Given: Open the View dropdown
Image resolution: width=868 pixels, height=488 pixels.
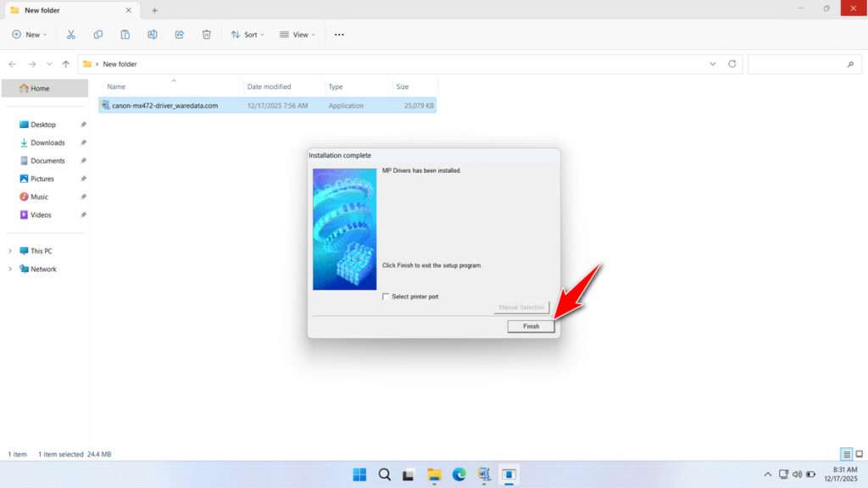Looking at the screenshot, I should (x=297, y=34).
